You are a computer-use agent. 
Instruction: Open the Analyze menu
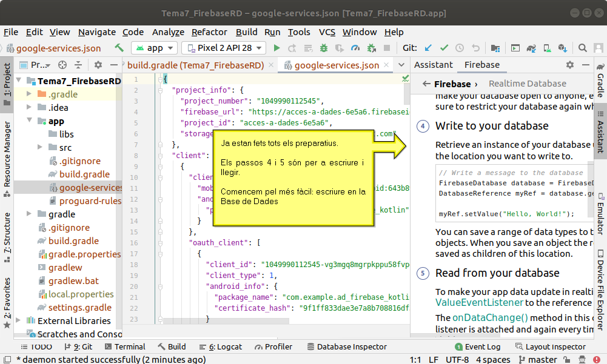168,32
